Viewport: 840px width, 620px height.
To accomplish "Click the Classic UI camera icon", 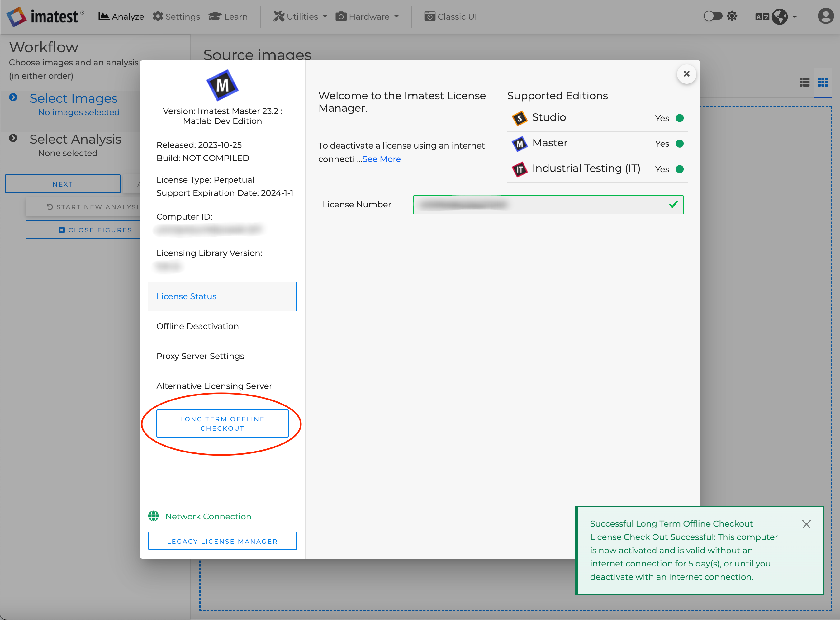I will pos(430,17).
